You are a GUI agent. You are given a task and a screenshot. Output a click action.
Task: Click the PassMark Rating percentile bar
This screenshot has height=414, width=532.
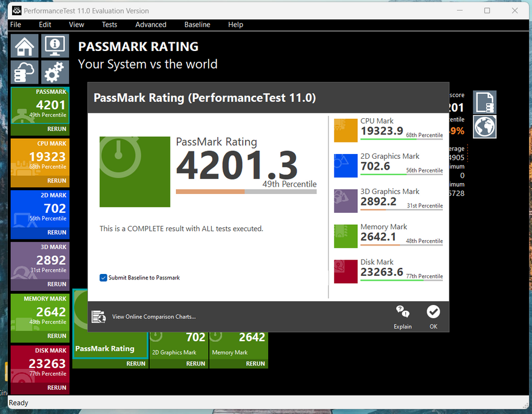(x=246, y=192)
